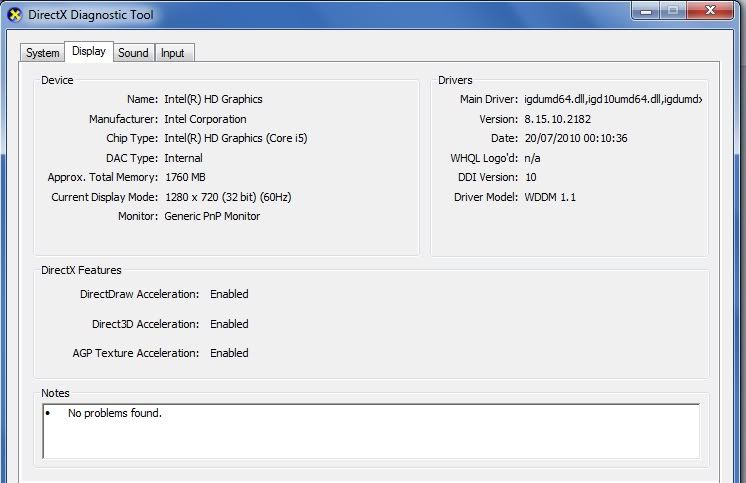Click the Driver Model value 'WDDM 1.1'
This screenshot has width=746, height=483.
pos(550,197)
